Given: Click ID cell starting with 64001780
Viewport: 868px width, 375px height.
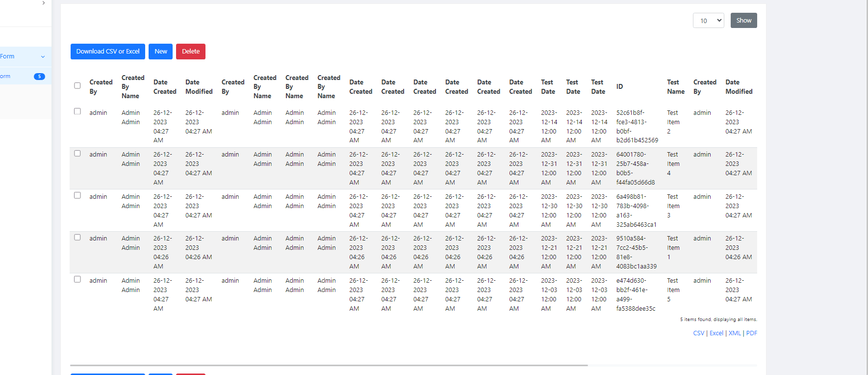Looking at the screenshot, I should [636, 168].
